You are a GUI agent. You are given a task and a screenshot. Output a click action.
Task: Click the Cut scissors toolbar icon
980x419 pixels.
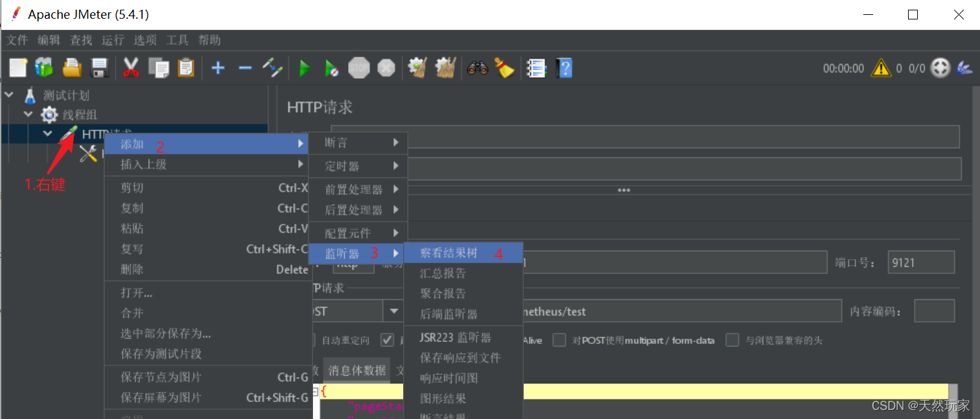132,67
